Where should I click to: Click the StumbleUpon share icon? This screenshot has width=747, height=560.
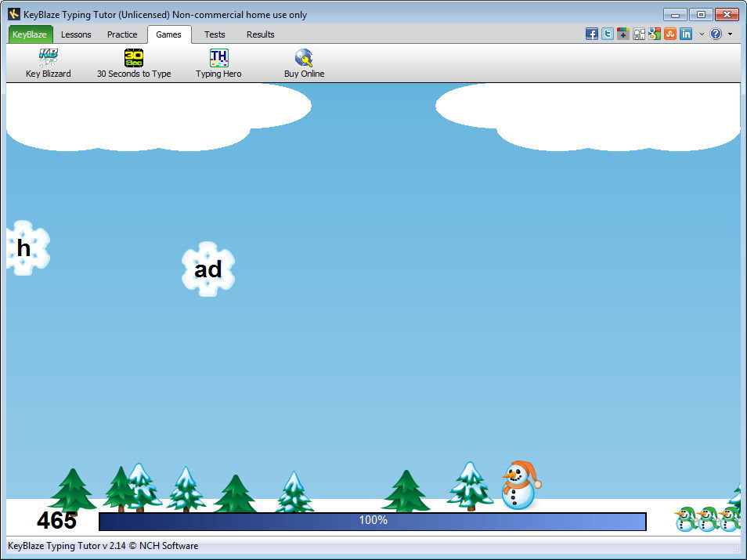[x=670, y=34]
